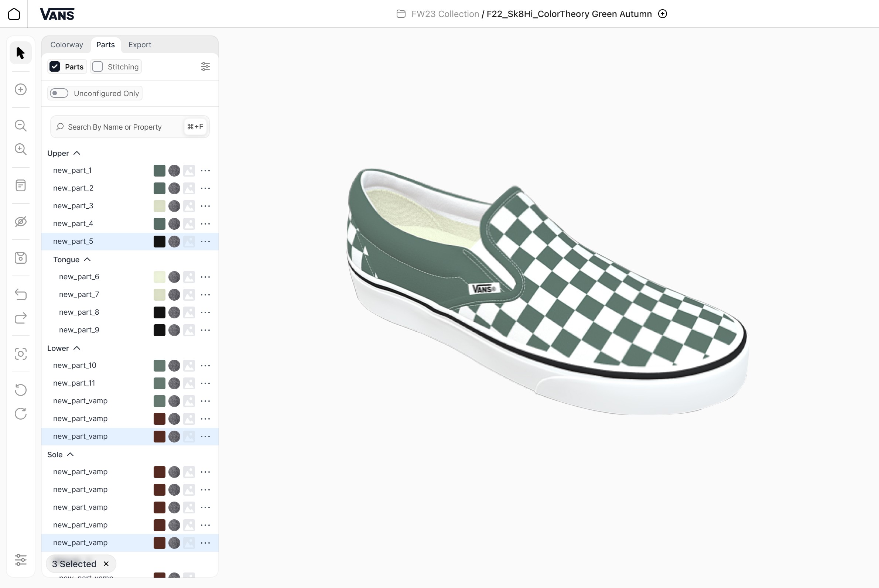This screenshot has height=588, width=879.
Task: Zoom in with the plus magnifier
Action: point(21,149)
